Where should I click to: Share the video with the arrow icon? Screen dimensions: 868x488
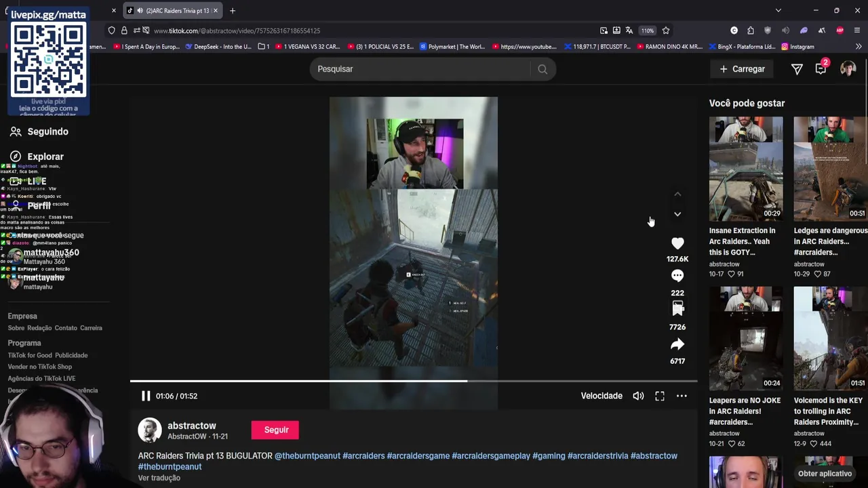tap(677, 344)
